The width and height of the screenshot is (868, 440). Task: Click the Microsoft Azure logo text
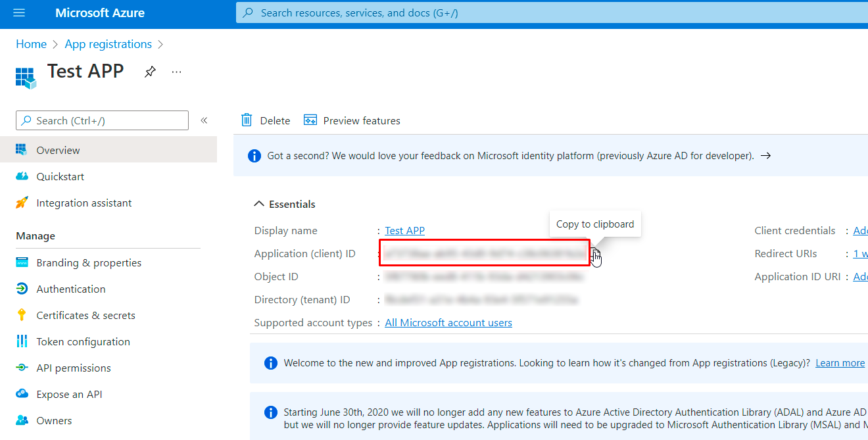pos(100,13)
